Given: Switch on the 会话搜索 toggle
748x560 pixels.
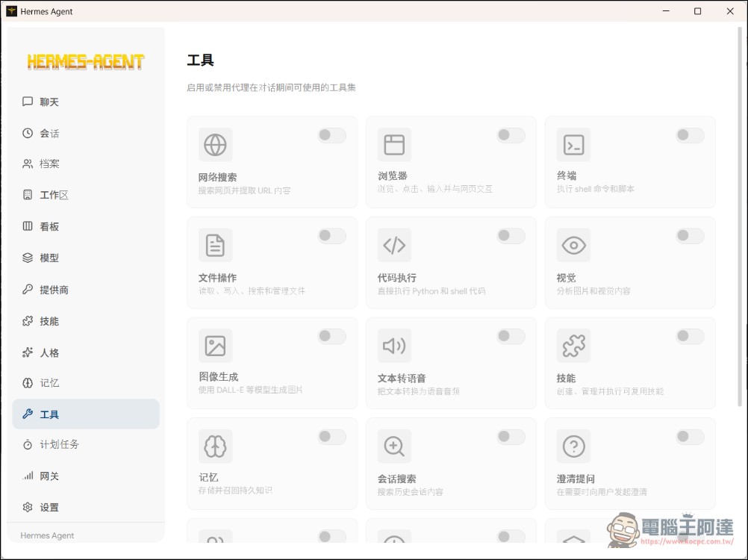Looking at the screenshot, I should [511, 437].
